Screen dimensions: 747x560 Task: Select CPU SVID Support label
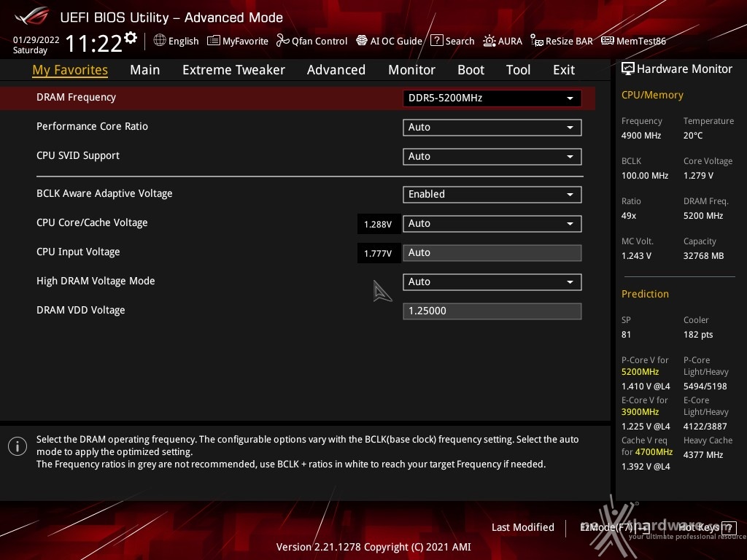(x=77, y=156)
